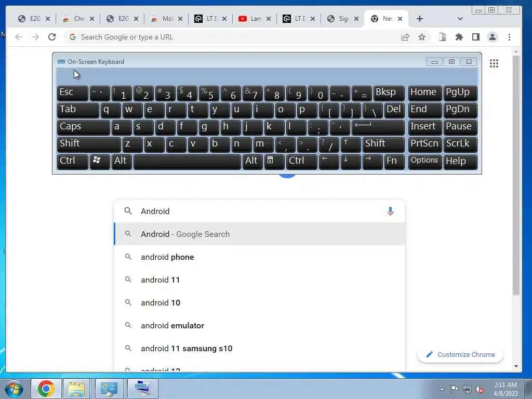Open Chrome side panel icon
The width and height of the screenshot is (532, 399).
click(476, 37)
